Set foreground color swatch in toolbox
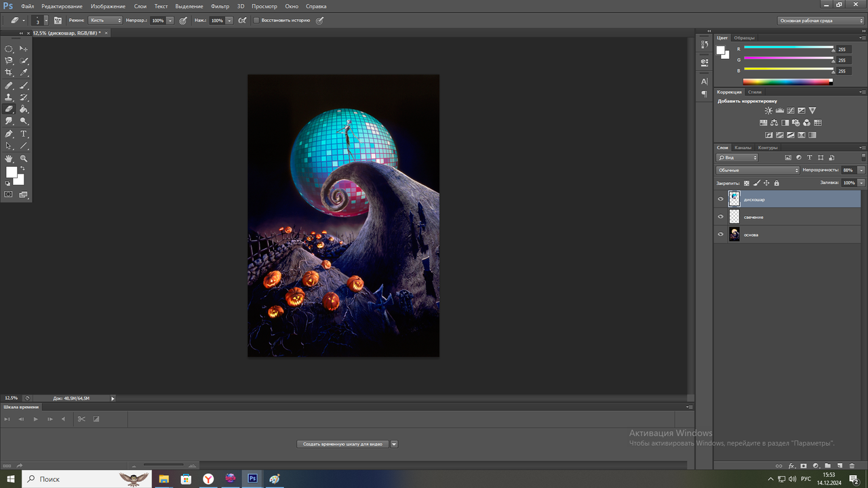The width and height of the screenshot is (868, 488). point(10,171)
